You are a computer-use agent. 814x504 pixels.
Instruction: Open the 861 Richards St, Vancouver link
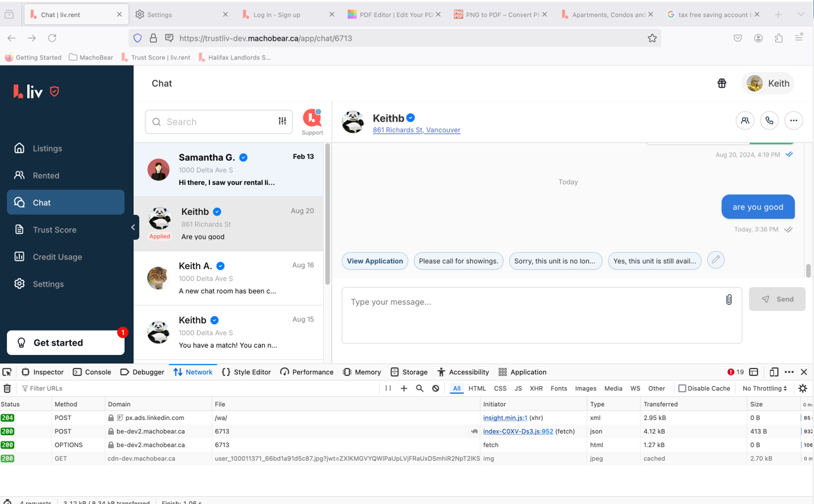point(416,130)
